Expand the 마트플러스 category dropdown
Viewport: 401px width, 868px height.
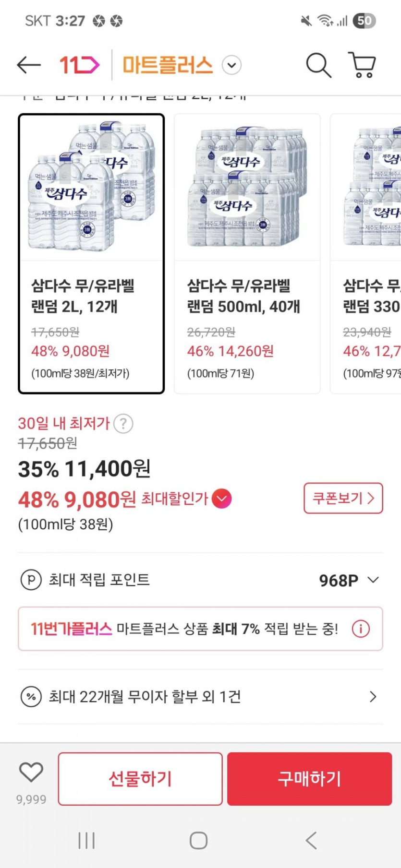point(232,65)
